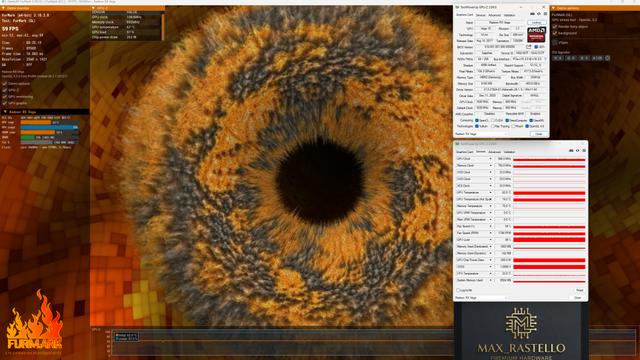This screenshot has height=360, width=640.
Task: Click the AMD Radeon logo in GPU-Z
Action: tap(536, 35)
